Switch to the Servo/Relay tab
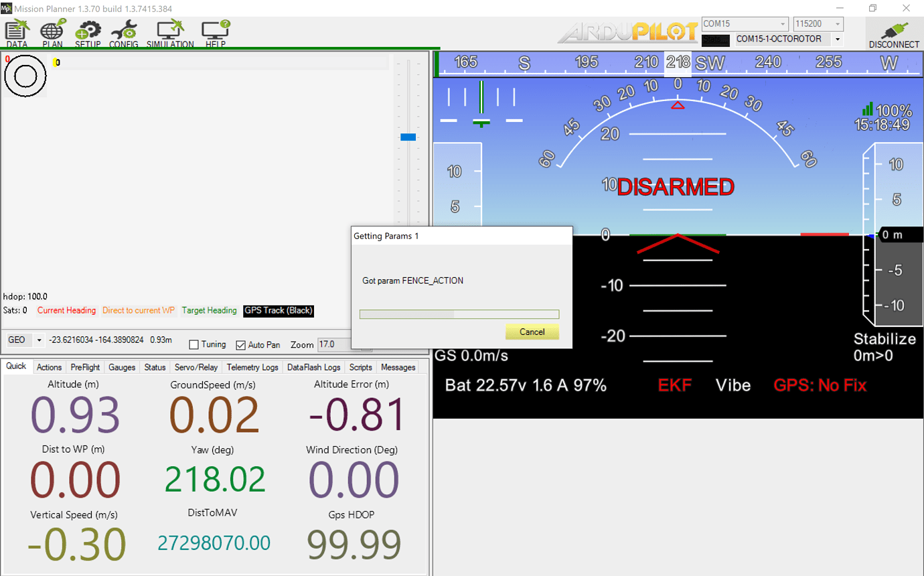This screenshot has height=576, width=924. pos(196,367)
